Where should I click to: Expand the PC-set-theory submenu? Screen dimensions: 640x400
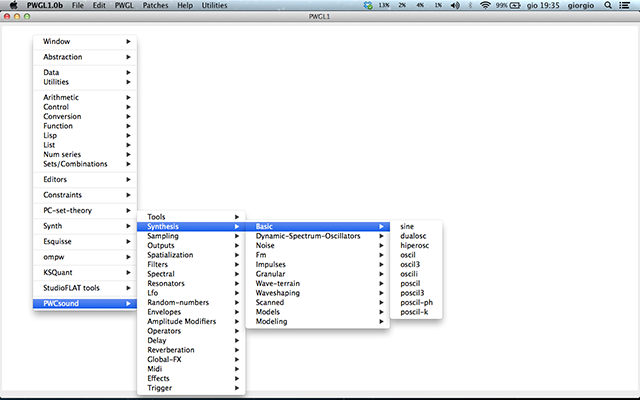tap(85, 210)
